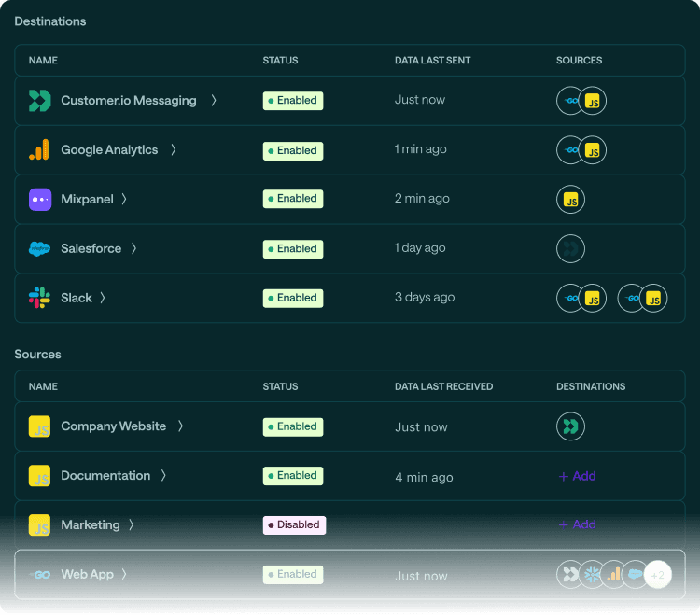This screenshot has width=700, height=615.
Task: Click '1 day ago' in Salesforce row
Action: [420, 247]
